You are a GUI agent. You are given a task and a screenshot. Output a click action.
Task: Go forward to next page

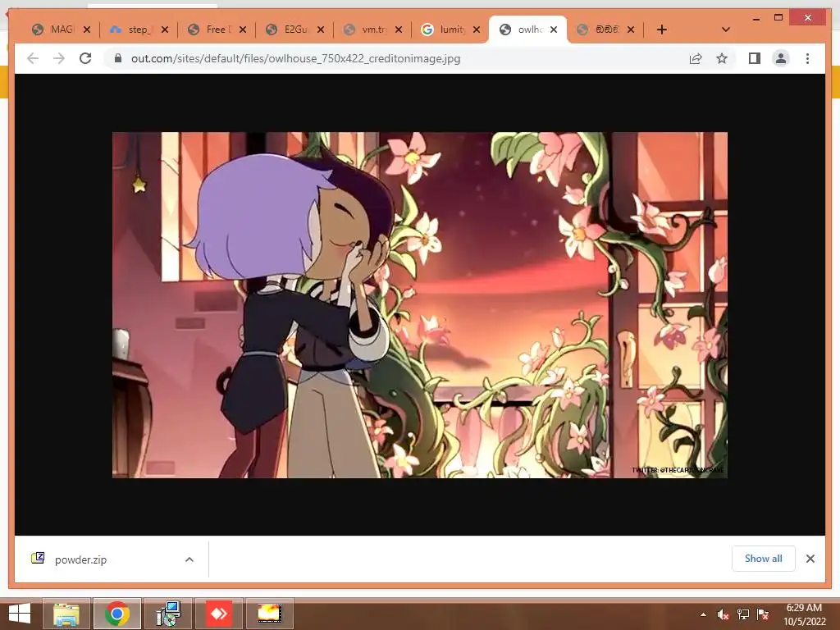click(59, 58)
